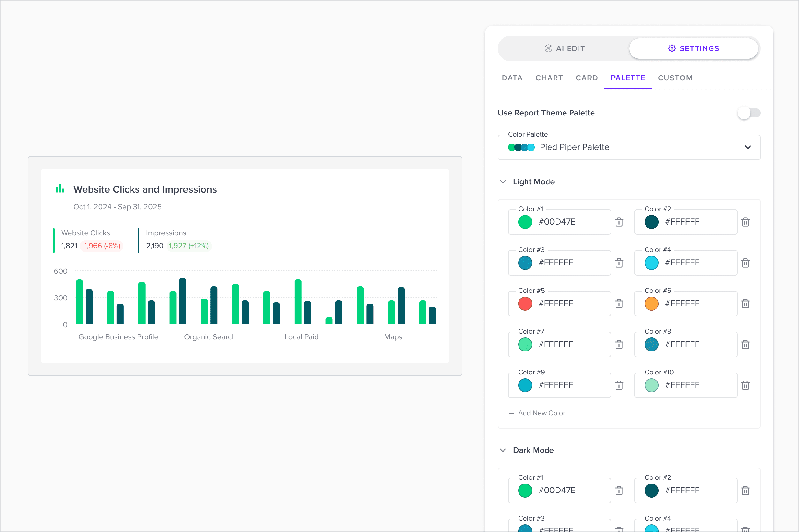799x532 pixels.
Task: Click the Organic Search axis label
Action: click(x=210, y=337)
